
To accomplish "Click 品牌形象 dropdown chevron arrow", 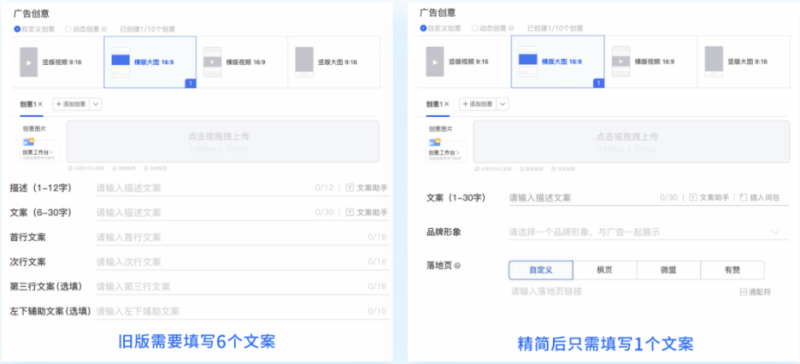I will coord(774,232).
